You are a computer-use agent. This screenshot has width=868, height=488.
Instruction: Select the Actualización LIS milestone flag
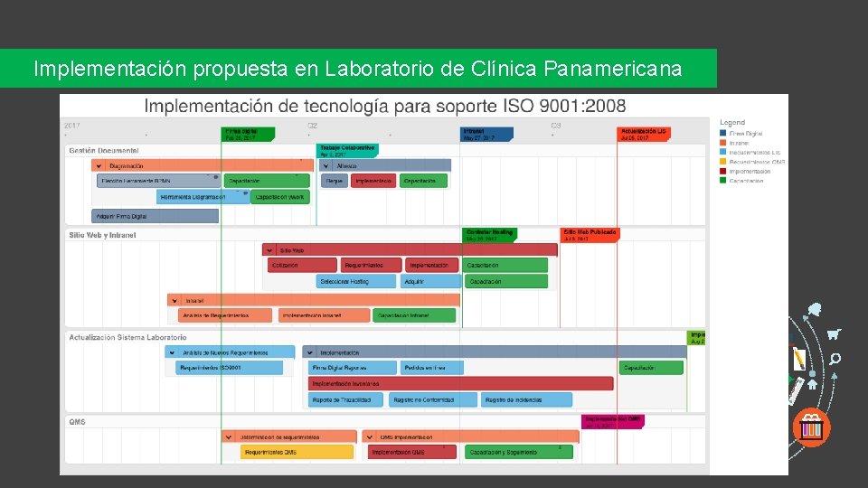(x=644, y=135)
